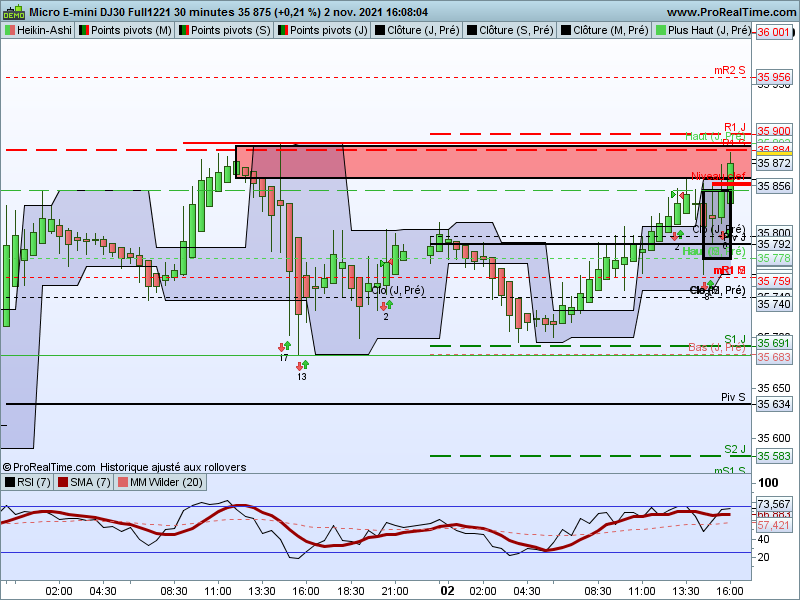
Task: Select the Points pivots (J) indicator label
Action: tap(323, 30)
